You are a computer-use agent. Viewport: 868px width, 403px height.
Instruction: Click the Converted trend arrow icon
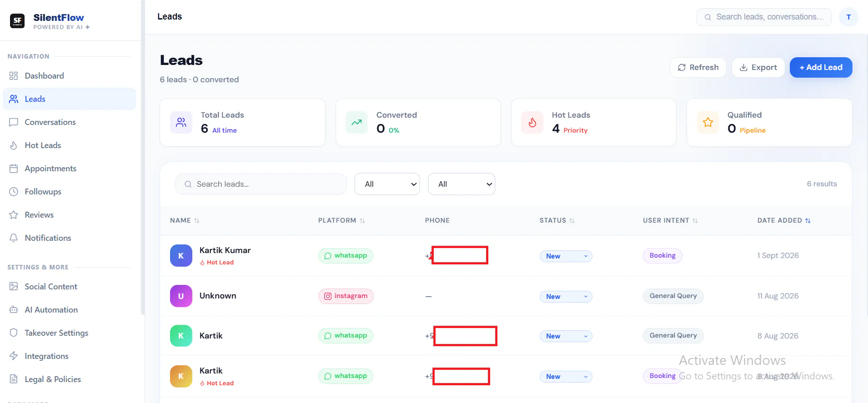click(x=357, y=123)
